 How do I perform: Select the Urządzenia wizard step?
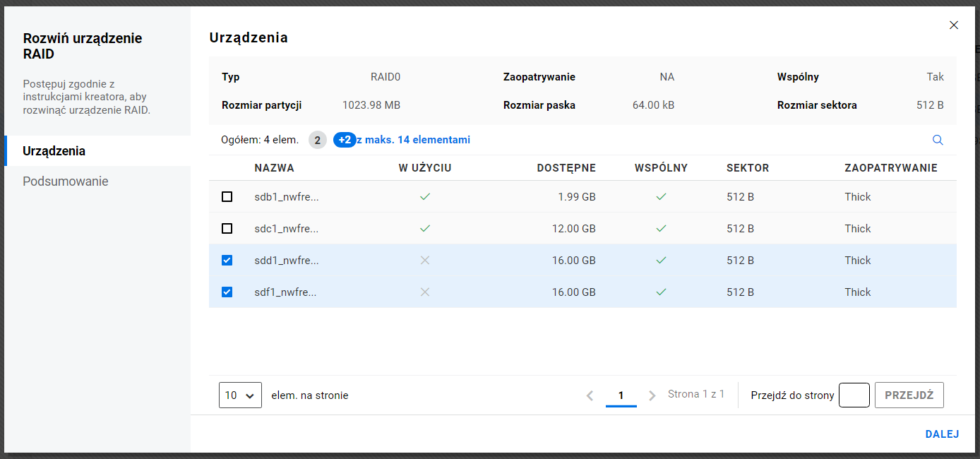(54, 151)
